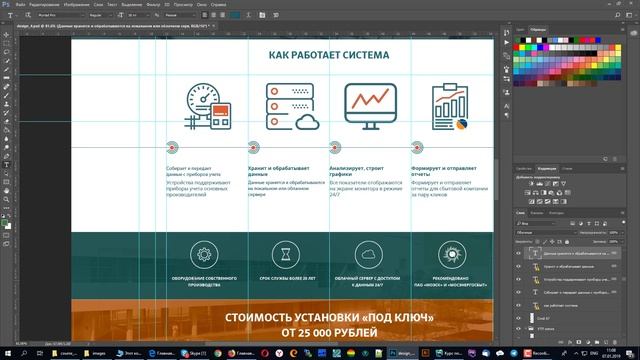Select the Horizontal Type tool in toolbox

pos(6,165)
